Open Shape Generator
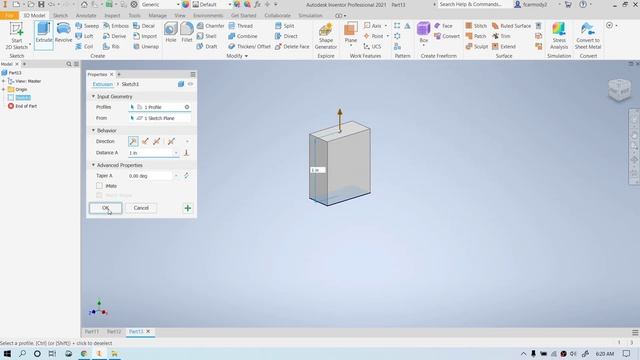This screenshot has width=640, height=360. click(326, 36)
